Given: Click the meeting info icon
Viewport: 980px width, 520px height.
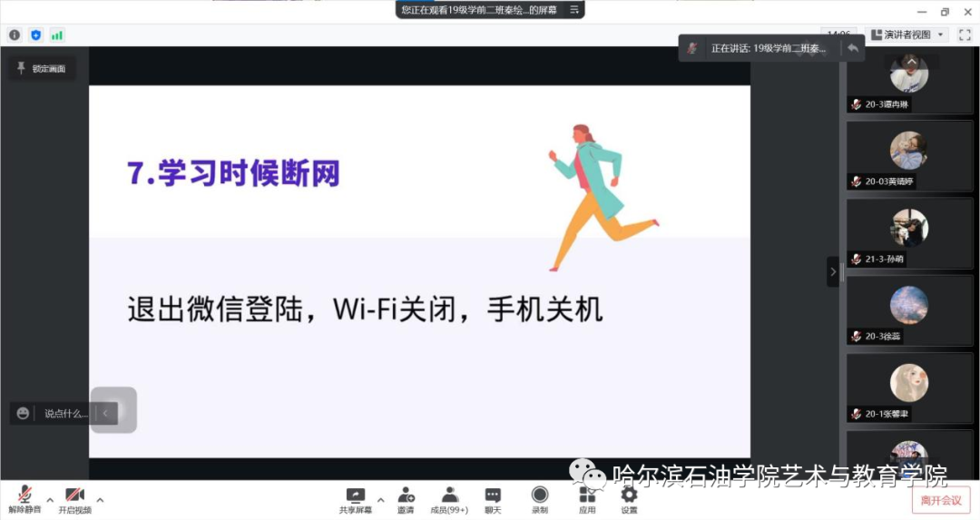Looking at the screenshot, I should (15, 34).
